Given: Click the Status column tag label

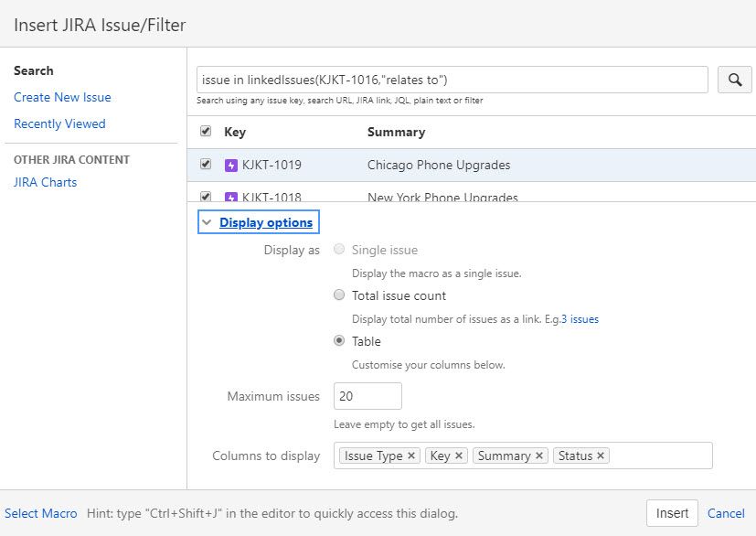Looking at the screenshot, I should coord(575,456).
